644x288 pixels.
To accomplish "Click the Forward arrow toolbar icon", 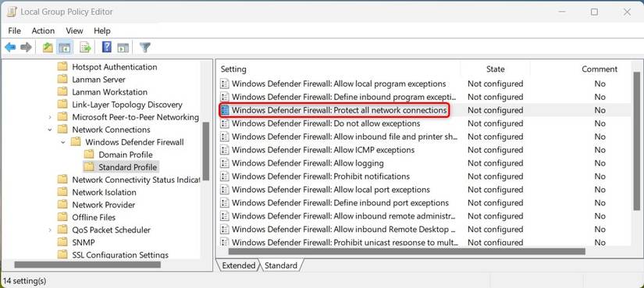I will (26, 48).
